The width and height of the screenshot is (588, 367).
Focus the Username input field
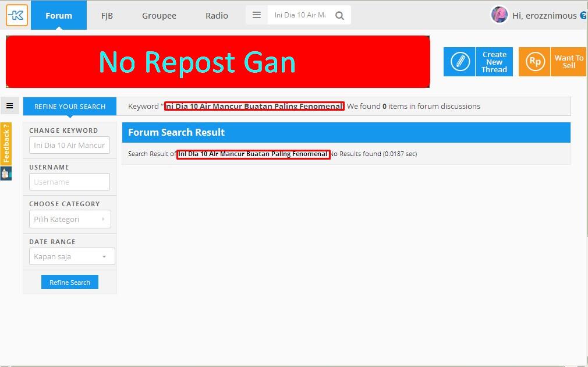coord(69,182)
